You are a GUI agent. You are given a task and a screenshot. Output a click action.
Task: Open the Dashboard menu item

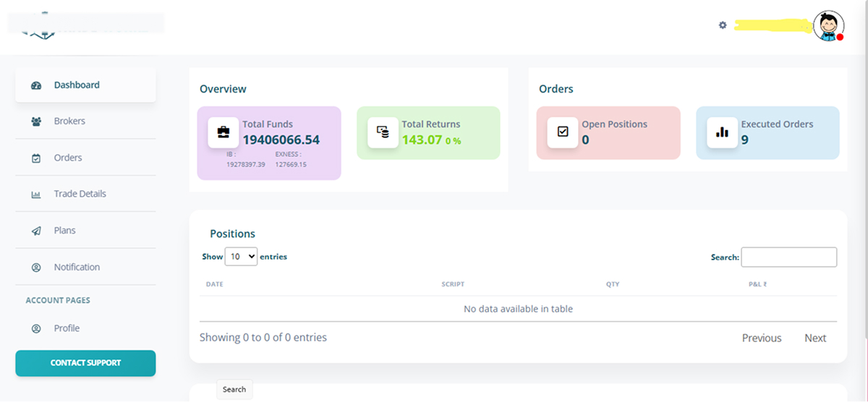[x=85, y=85]
